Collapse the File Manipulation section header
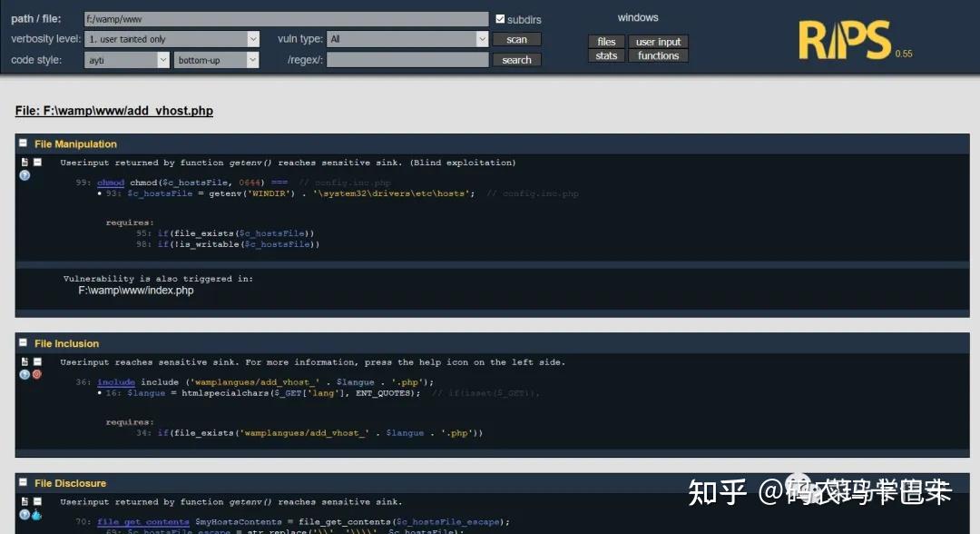 (23, 143)
